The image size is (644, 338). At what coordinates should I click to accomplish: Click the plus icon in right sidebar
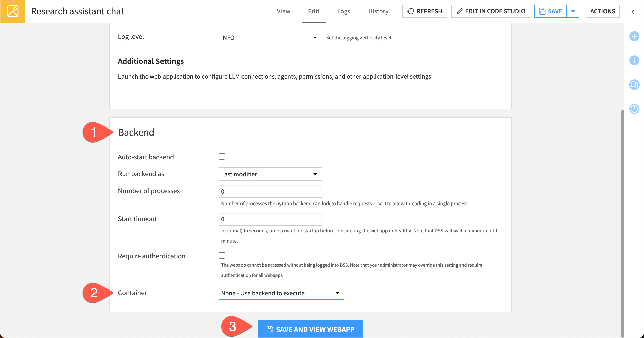[634, 36]
